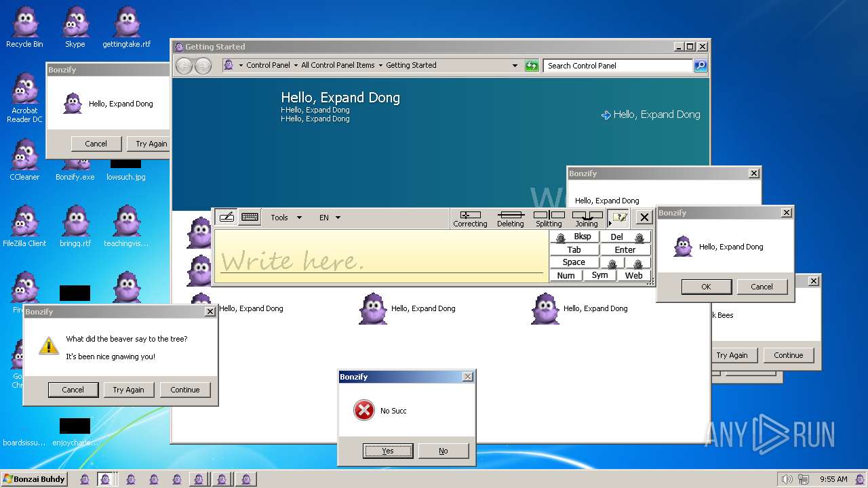
Task: Click Yes in No Succ dialog
Action: 388,451
